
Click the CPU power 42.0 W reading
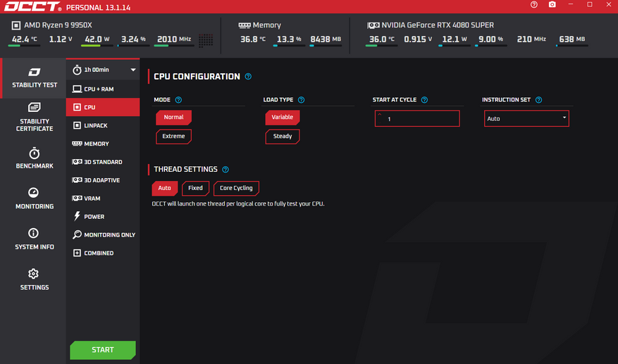pos(97,39)
